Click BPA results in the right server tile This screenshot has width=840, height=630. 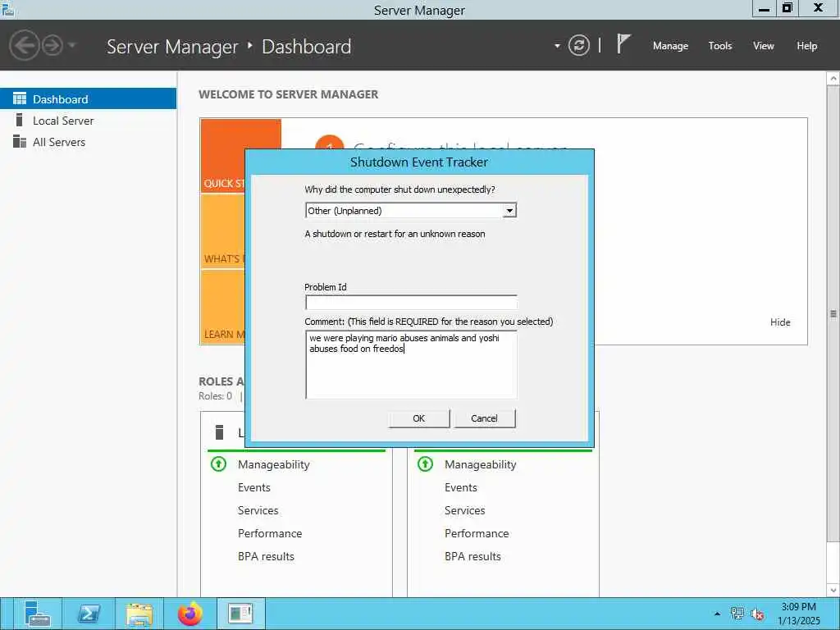pos(473,557)
